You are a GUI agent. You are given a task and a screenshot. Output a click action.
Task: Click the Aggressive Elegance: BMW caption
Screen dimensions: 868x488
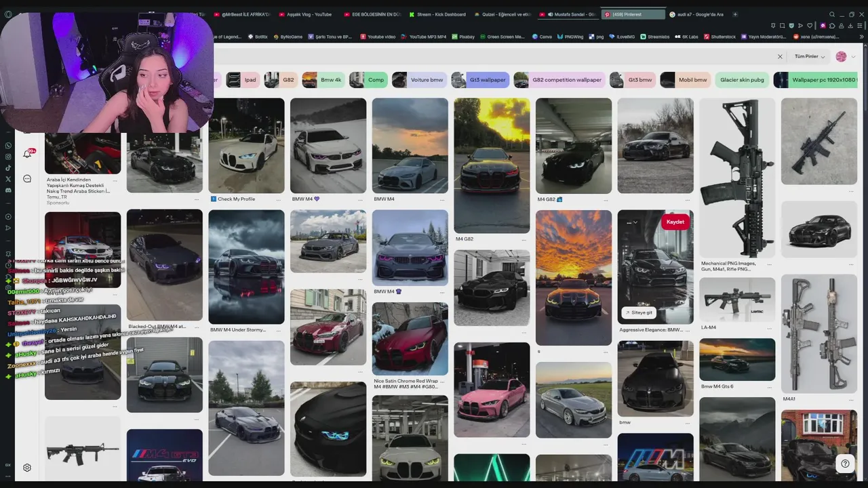(x=651, y=330)
